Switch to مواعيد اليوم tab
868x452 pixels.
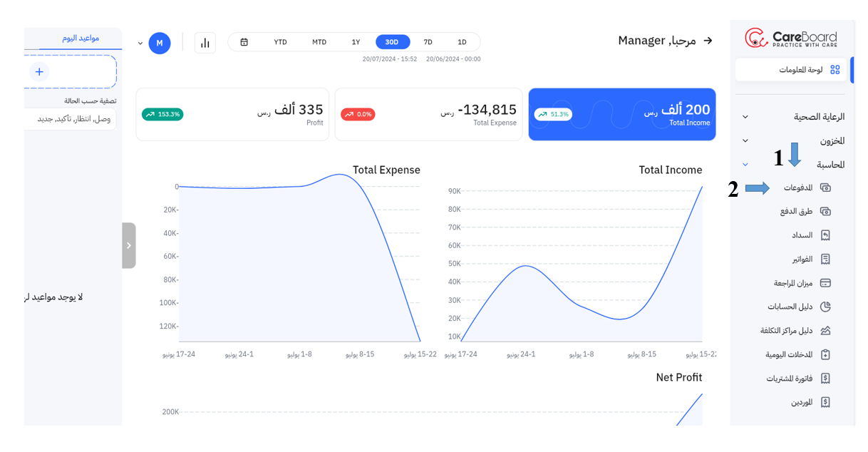coord(80,38)
